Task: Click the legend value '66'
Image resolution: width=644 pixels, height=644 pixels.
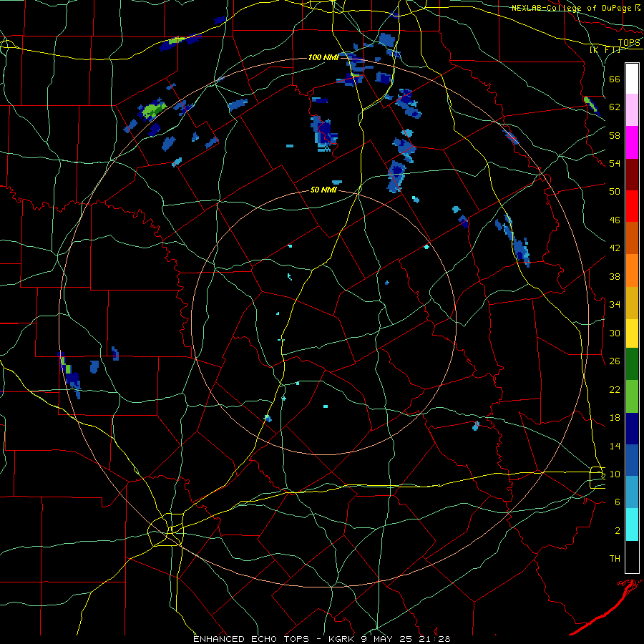Action: coord(615,79)
